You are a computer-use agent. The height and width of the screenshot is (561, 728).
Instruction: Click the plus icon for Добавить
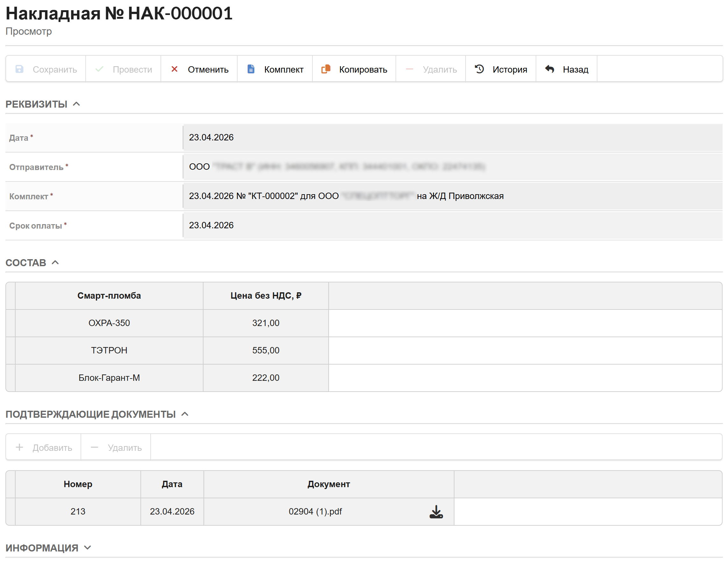tap(19, 447)
